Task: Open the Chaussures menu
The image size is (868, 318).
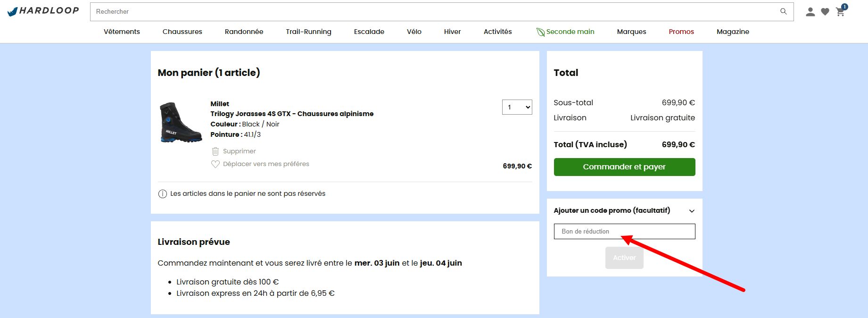Action: [x=182, y=32]
